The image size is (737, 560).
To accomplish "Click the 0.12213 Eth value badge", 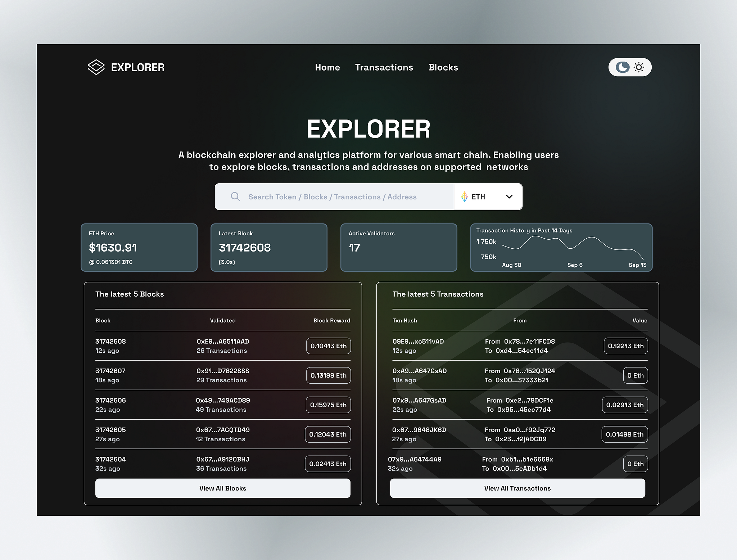I will (x=625, y=346).
